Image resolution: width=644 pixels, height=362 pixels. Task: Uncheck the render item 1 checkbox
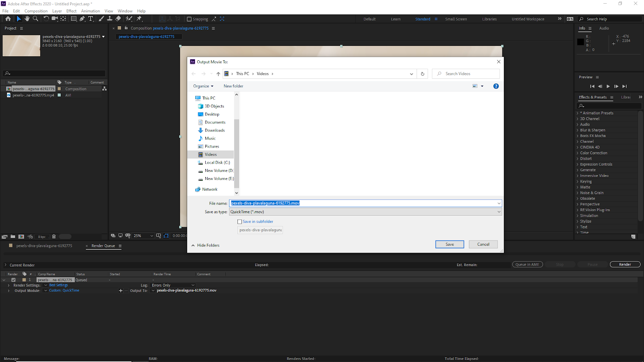(13, 280)
